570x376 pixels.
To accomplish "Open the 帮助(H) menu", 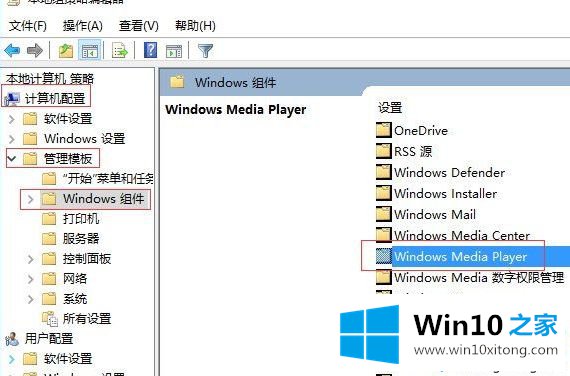I will click(195, 26).
